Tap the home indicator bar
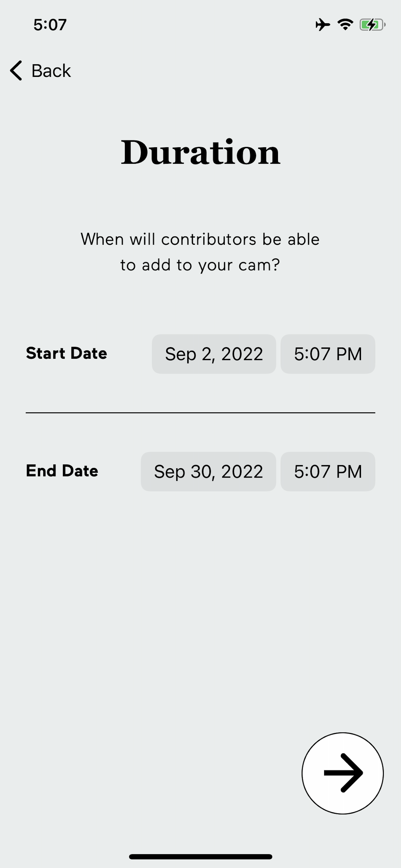 200,857
